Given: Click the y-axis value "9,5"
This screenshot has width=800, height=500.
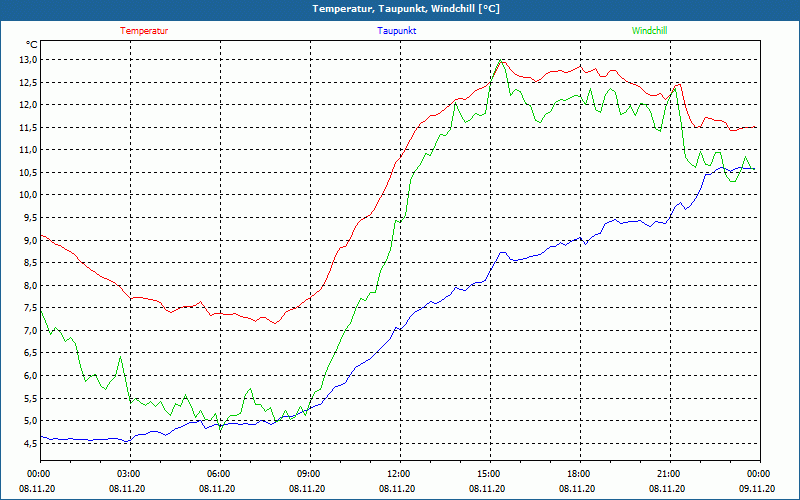Looking at the screenshot, I should pyautogui.click(x=31, y=218).
